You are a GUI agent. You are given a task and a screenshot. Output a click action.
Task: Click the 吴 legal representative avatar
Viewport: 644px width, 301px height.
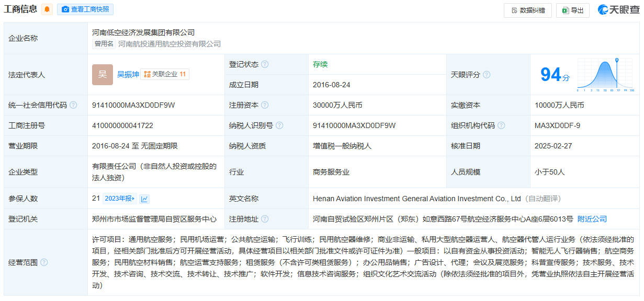click(102, 75)
